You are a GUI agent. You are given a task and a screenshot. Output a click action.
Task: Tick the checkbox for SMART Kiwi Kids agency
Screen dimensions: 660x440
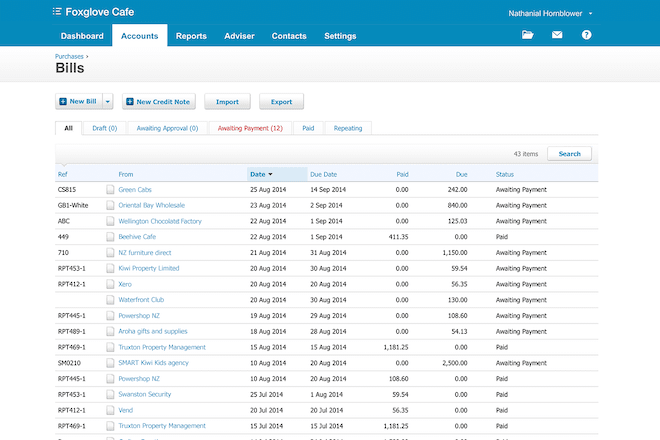pos(110,363)
